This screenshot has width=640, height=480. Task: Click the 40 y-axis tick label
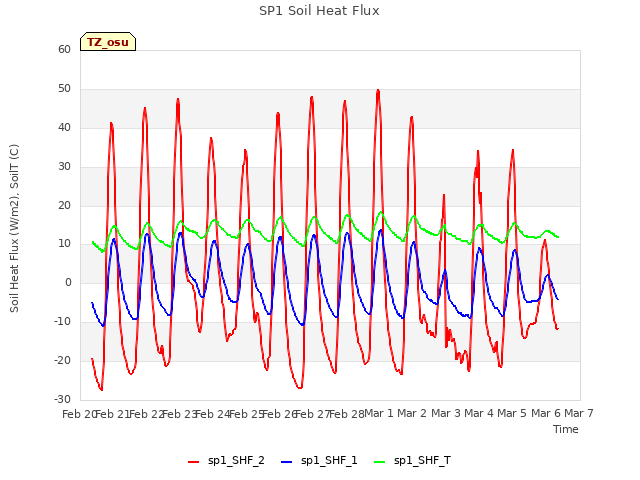(64, 127)
